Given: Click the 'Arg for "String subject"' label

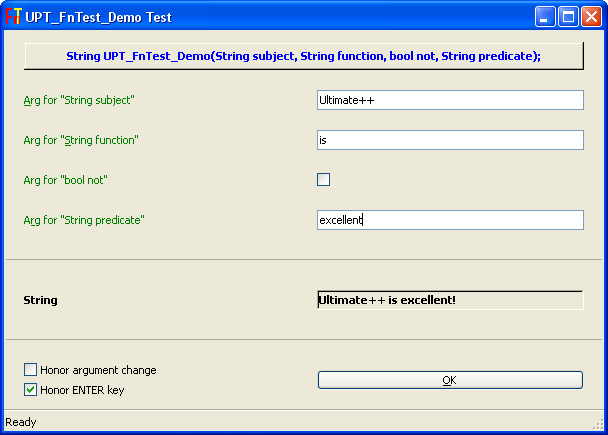Looking at the screenshot, I should click(79, 100).
